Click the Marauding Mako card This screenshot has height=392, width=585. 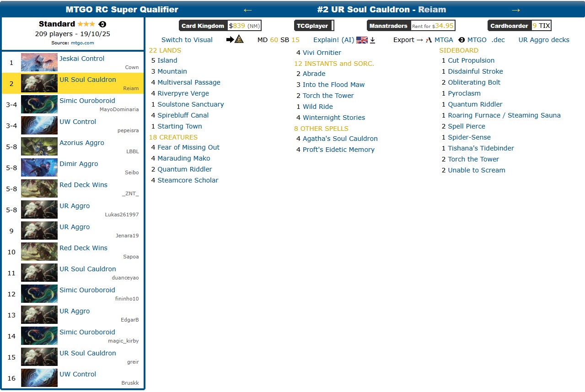point(184,158)
